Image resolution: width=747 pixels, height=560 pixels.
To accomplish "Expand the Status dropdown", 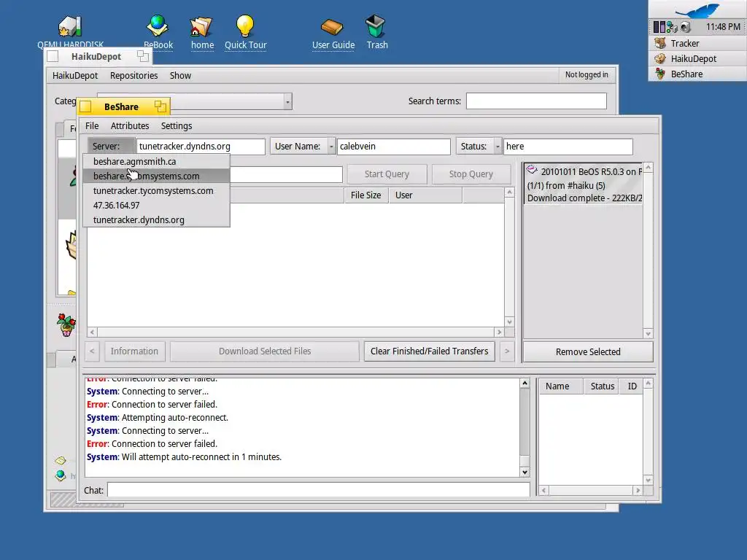I will tap(479, 146).
